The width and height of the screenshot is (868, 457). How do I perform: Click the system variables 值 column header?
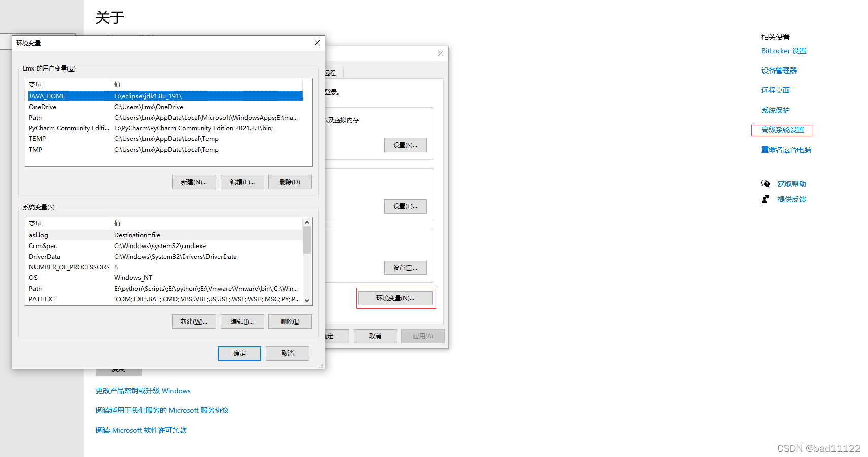(206, 224)
